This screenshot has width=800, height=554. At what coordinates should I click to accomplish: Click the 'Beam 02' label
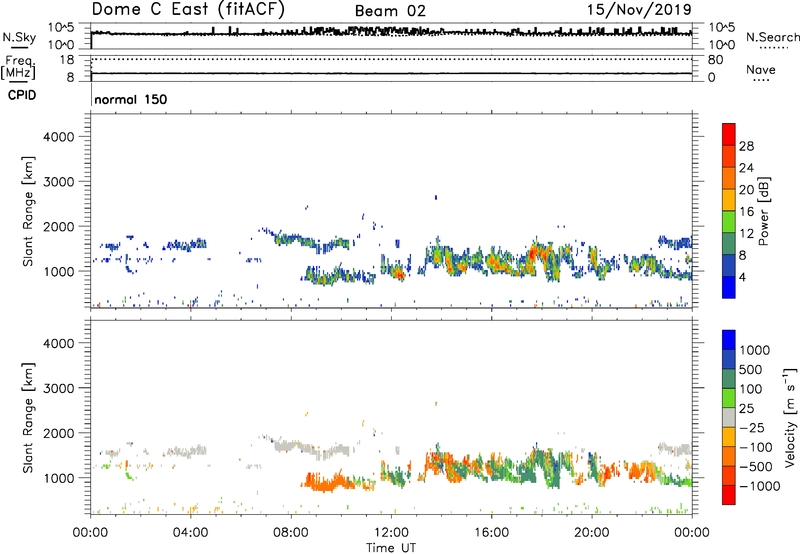[x=390, y=11]
